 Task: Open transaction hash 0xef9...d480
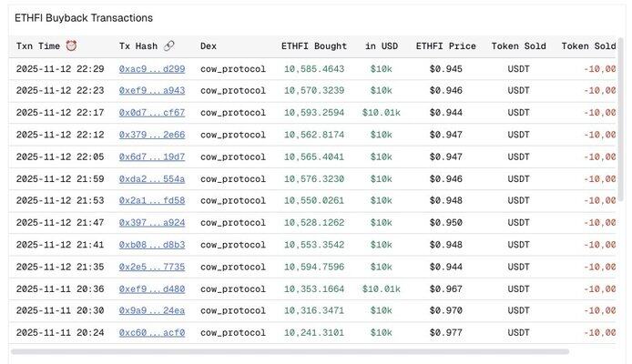click(151, 289)
